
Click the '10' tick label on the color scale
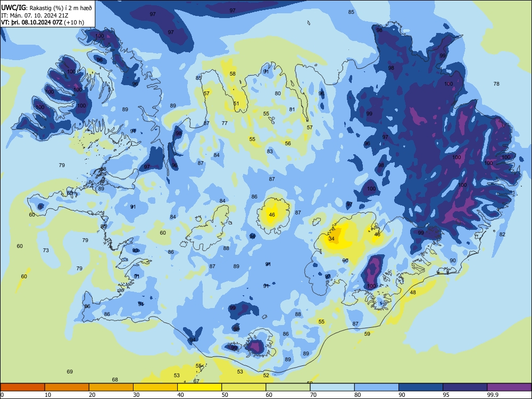coord(48,395)
